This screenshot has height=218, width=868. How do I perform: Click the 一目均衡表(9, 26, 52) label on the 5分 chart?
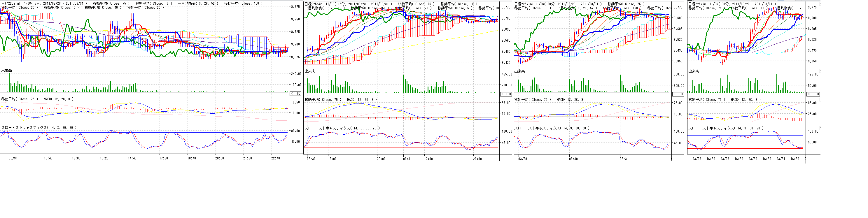point(198,3)
